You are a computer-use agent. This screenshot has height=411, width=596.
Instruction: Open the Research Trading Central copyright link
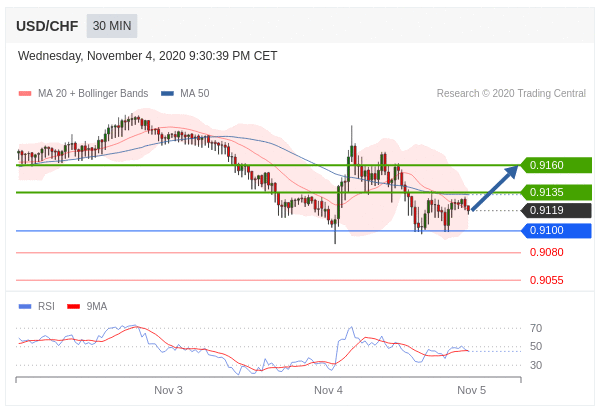pyautogui.click(x=511, y=94)
